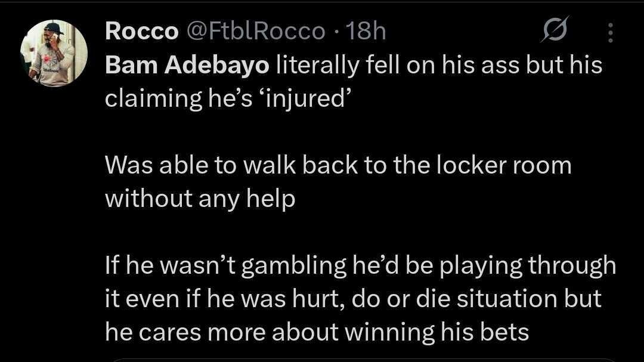This screenshot has width=644, height=362.
Task: Click the bold "Bam Adebayo" name
Action: (187, 65)
